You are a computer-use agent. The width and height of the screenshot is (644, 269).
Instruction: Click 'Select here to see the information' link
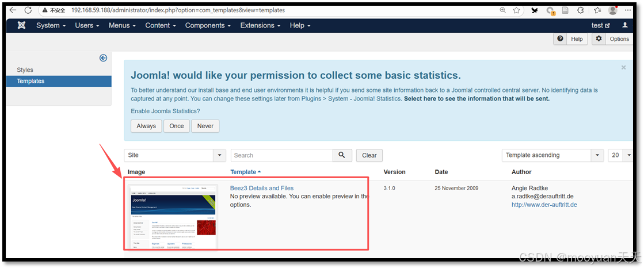[477, 99]
